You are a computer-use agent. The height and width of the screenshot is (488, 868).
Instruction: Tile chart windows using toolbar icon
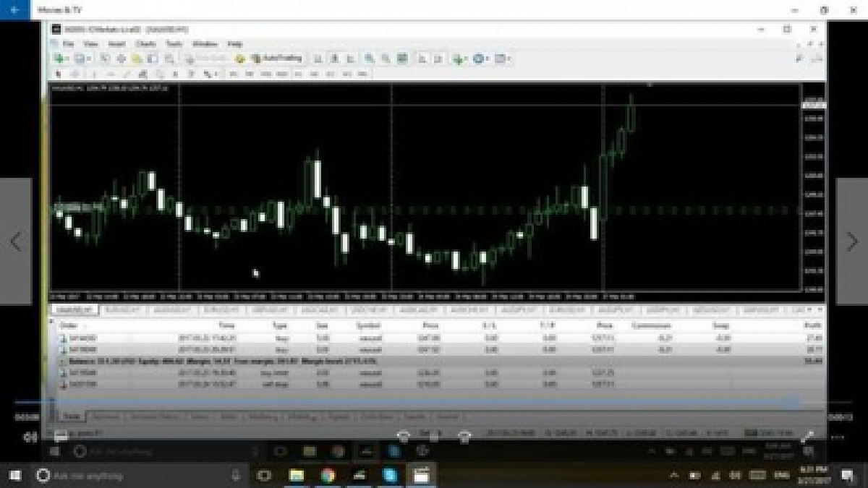coord(402,58)
